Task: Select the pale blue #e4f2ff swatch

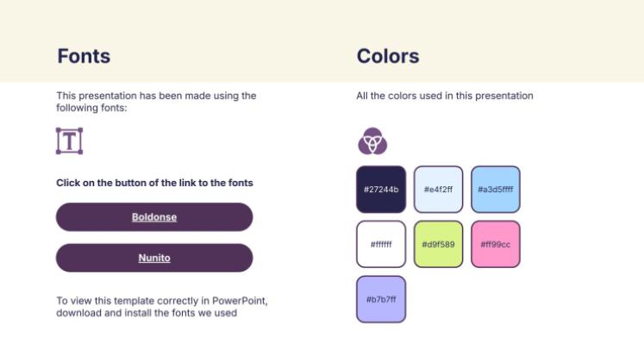Action: (x=438, y=190)
